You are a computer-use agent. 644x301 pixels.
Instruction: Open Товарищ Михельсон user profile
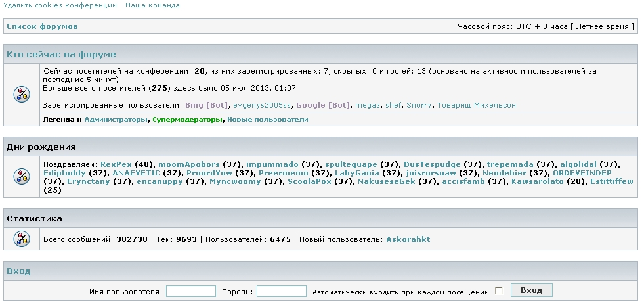(x=476, y=105)
